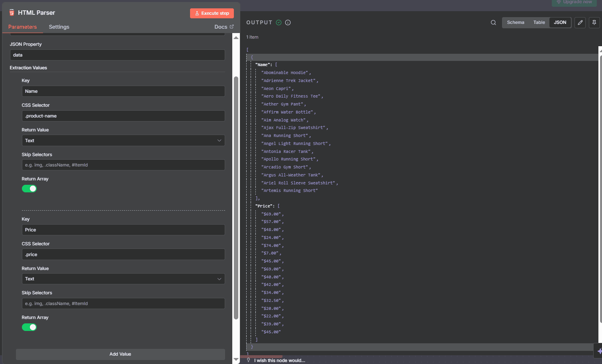This screenshot has height=364, width=602.
Task: Switch output view to JSON
Action: click(x=560, y=22)
